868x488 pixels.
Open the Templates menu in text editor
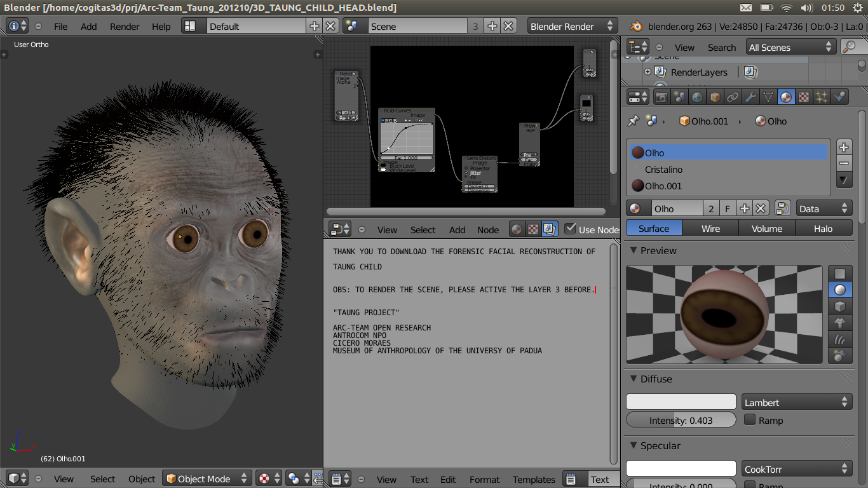[x=534, y=479]
